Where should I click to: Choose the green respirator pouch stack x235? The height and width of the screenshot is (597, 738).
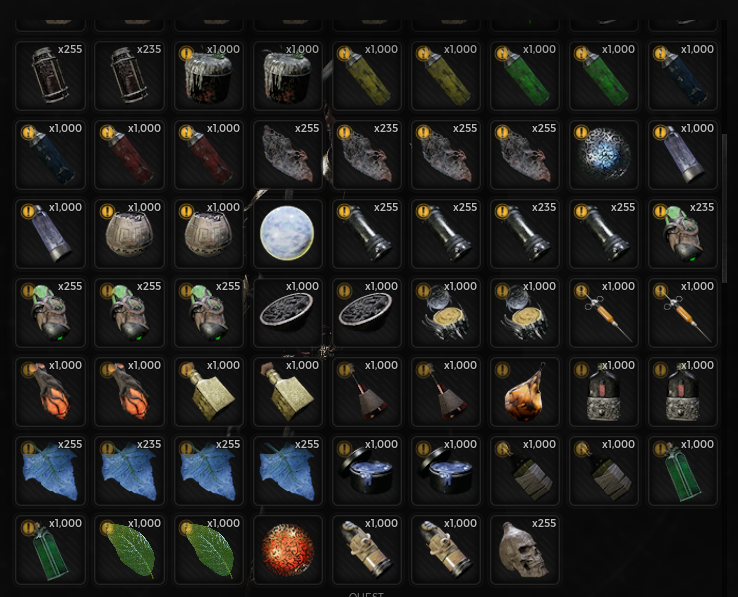point(682,234)
